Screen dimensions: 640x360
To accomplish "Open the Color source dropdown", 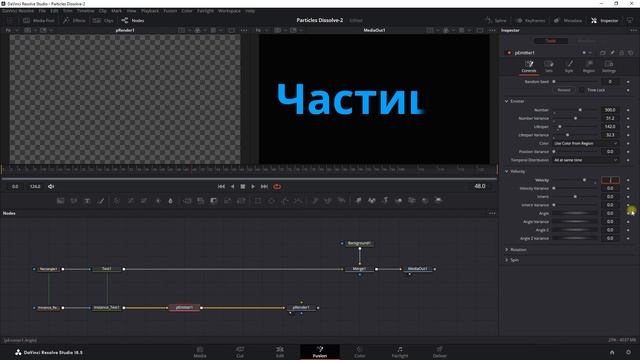I will (x=585, y=143).
